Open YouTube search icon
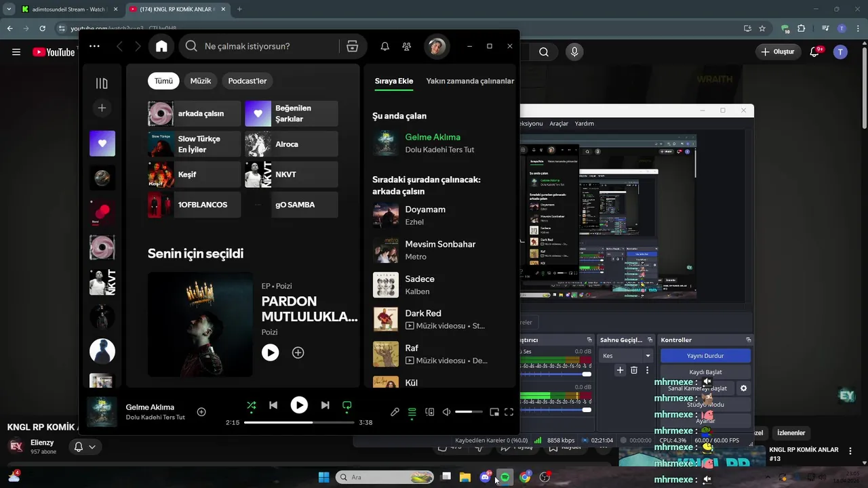868x488 pixels. coord(544,52)
